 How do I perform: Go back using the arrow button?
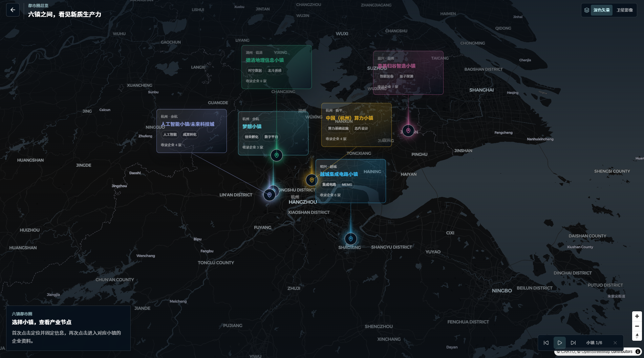click(x=13, y=10)
